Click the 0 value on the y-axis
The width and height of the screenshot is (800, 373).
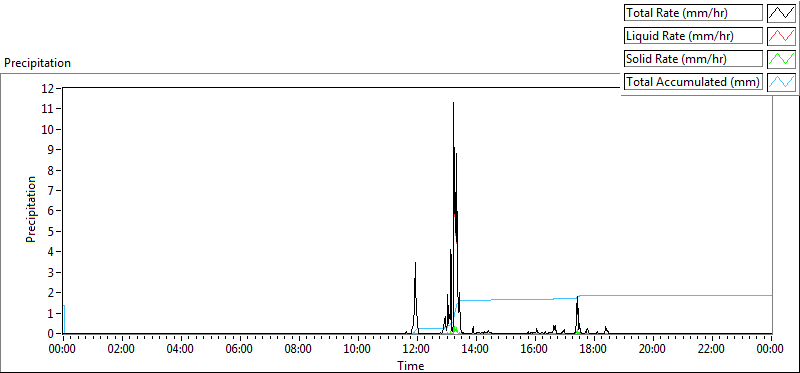pos(51,334)
